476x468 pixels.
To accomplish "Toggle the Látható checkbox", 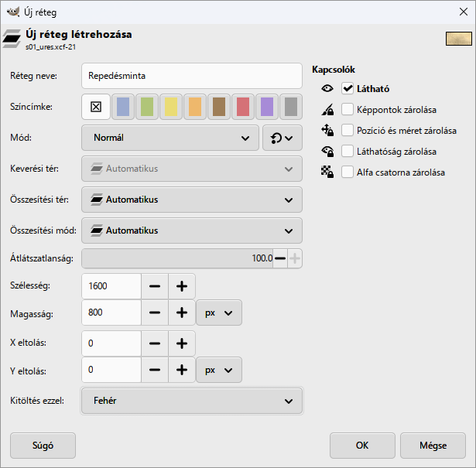I will pyautogui.click(x=348, y=88).
